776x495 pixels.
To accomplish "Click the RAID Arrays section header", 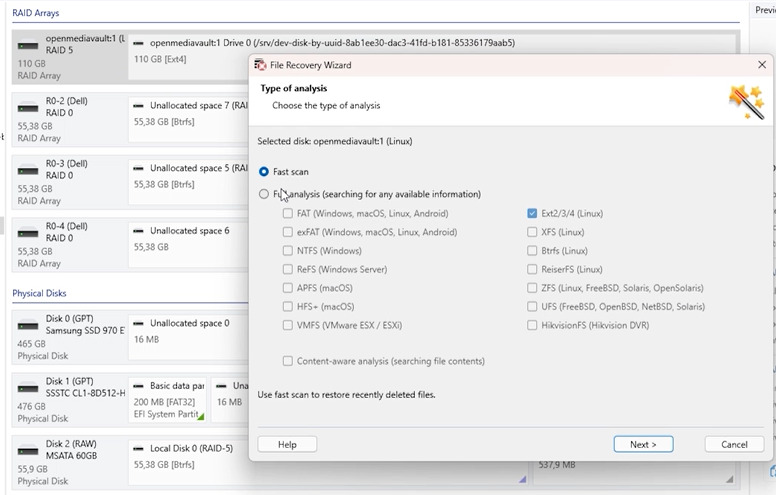I will pos(36,13).
